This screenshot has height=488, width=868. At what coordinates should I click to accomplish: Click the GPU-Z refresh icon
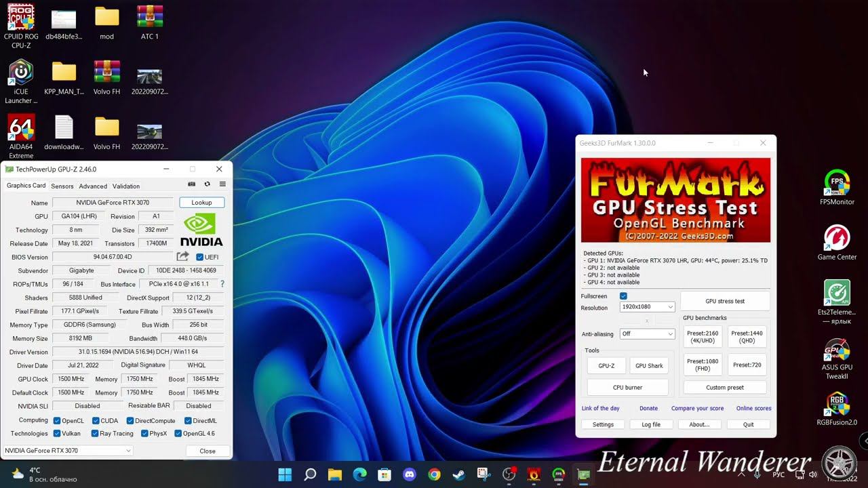(x=207, y=184)
